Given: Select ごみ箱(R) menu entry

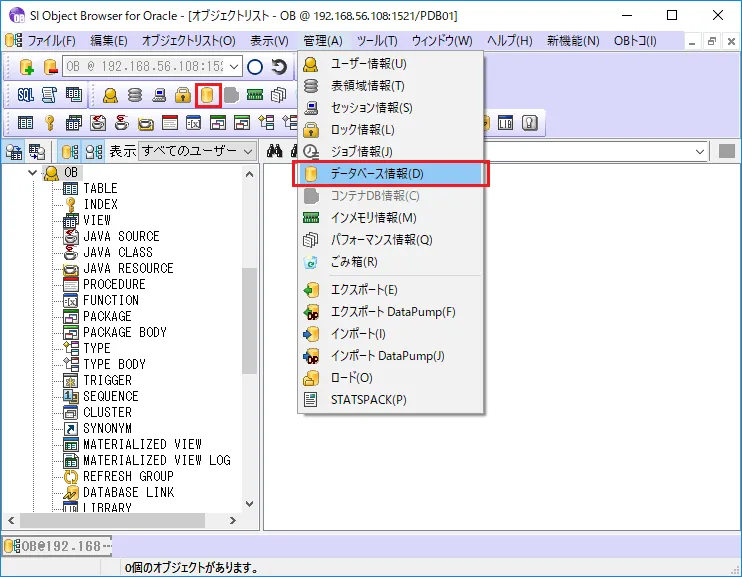Looking at the screenshot, I should click(x=391, y=262).
